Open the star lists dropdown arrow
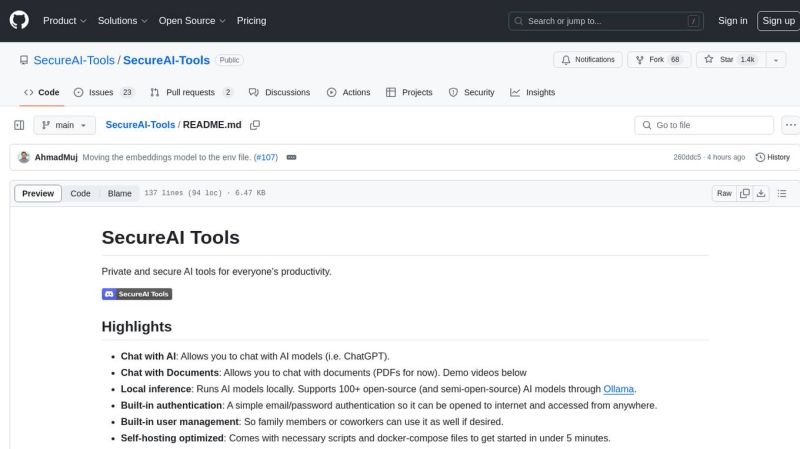This screenshot has height=449, width=800. 776,60
